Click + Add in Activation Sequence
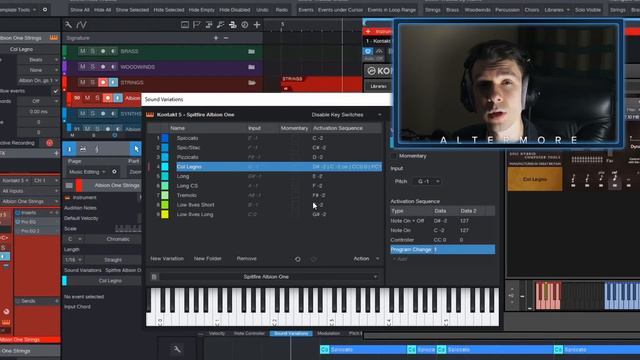This screenshot has height=360, width=640. click(400, 259)
